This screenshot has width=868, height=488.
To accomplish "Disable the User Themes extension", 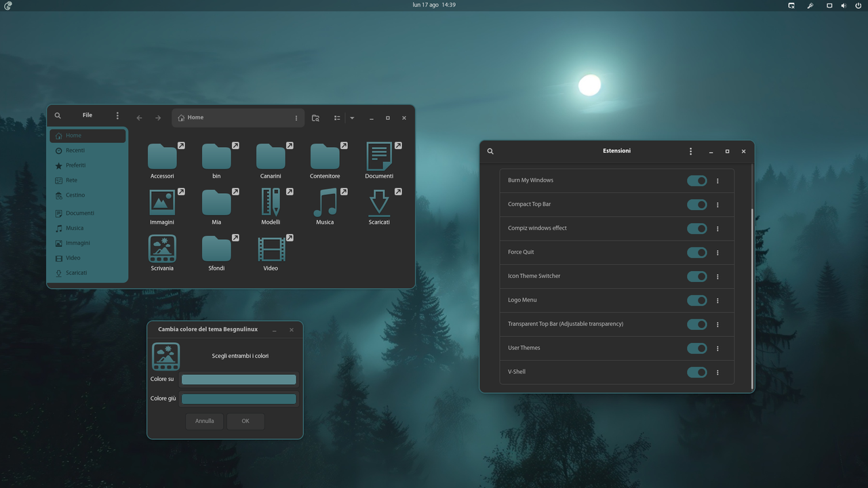I will click(x=697, y=348).
